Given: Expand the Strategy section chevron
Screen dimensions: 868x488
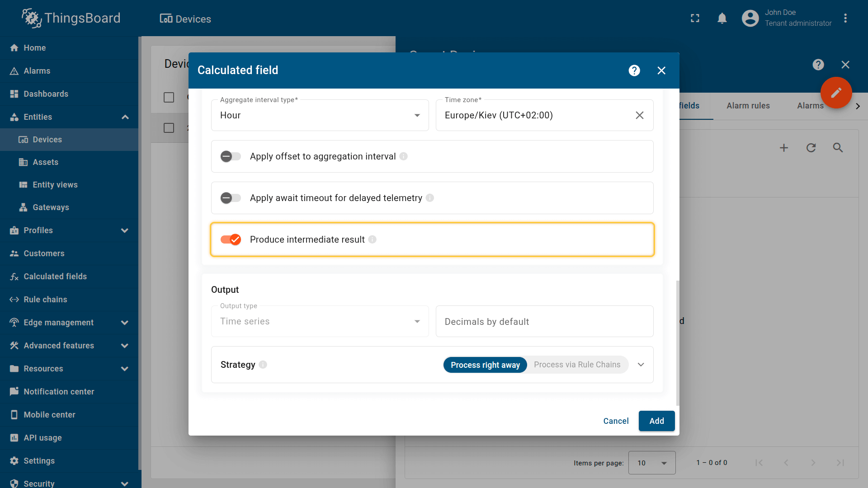Looking at the screenshot, I should pyautogui.click(x=641, y=365).
